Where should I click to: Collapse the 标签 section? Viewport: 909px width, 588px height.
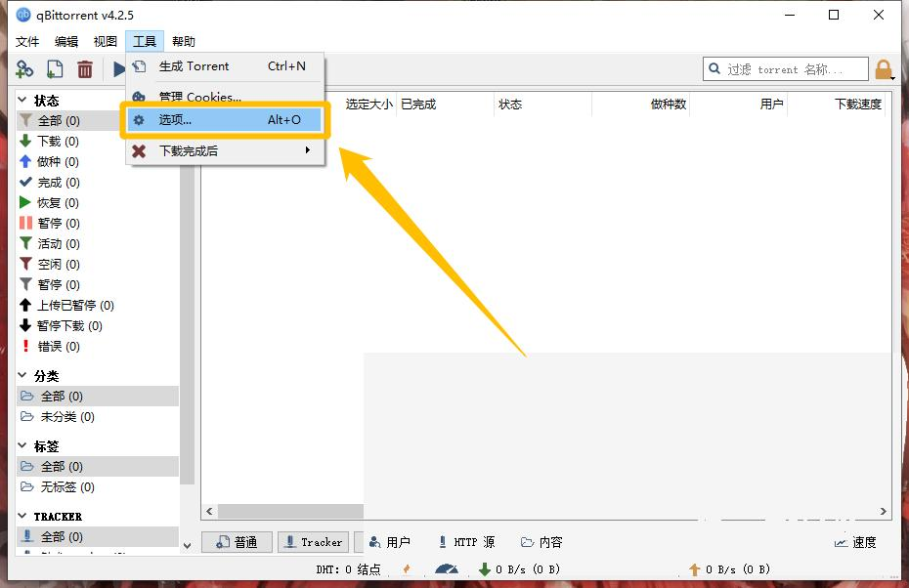(x=22, y=445)
